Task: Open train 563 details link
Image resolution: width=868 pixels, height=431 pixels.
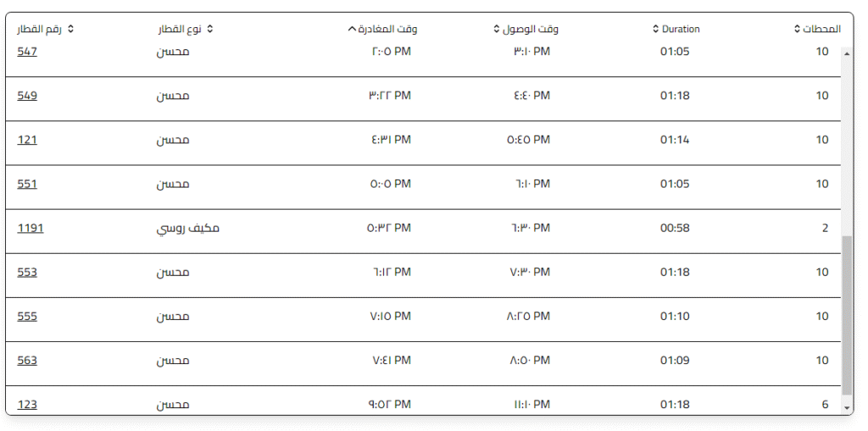Action: click(x=27, y=360)
